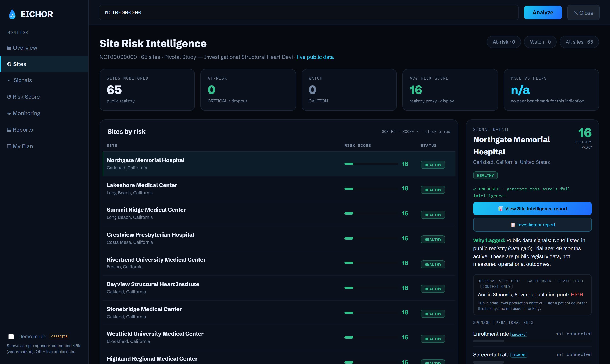Click Lakeshore Medical Center risk bar
This screenshot has width=610, height=364.
tap(371, 189)
